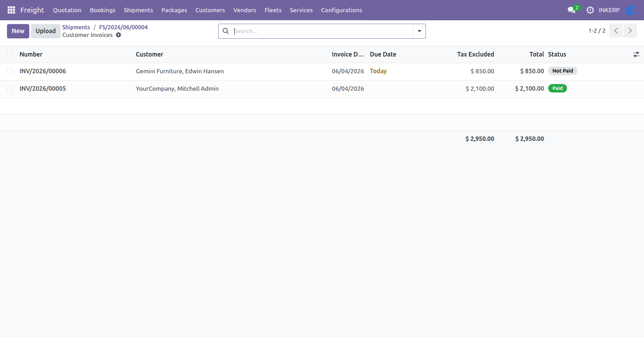Expand the search filter dropdown arrow
The image size is (644, 337).
pyautogui.click(x=419, y=31)
